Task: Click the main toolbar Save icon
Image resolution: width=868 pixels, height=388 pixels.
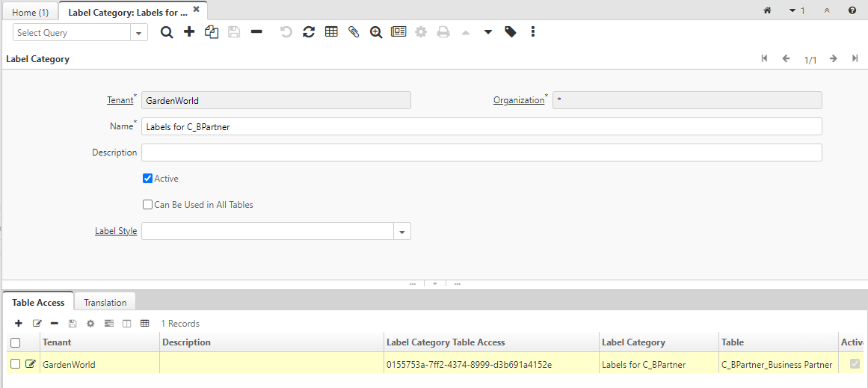Action: coord(234,32)
